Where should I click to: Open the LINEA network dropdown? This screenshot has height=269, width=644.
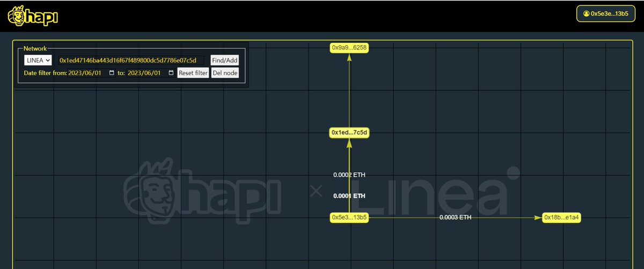click(38, 61)
